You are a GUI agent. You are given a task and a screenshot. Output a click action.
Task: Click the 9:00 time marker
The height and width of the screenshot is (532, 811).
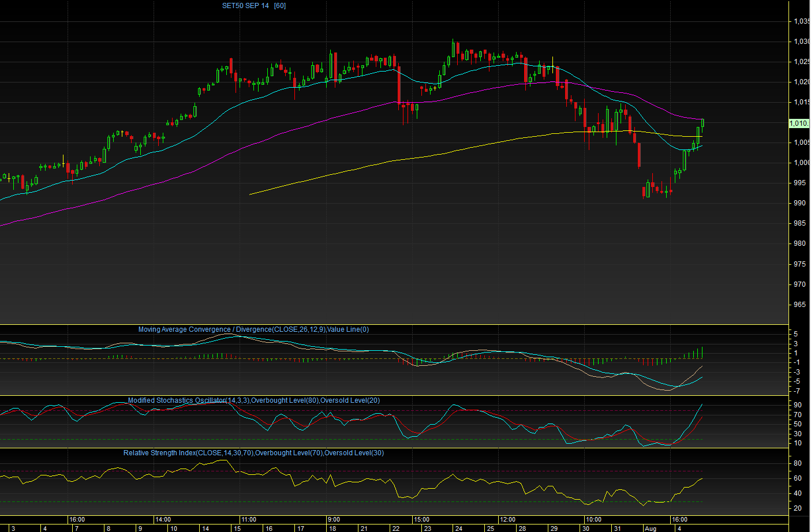334,520
